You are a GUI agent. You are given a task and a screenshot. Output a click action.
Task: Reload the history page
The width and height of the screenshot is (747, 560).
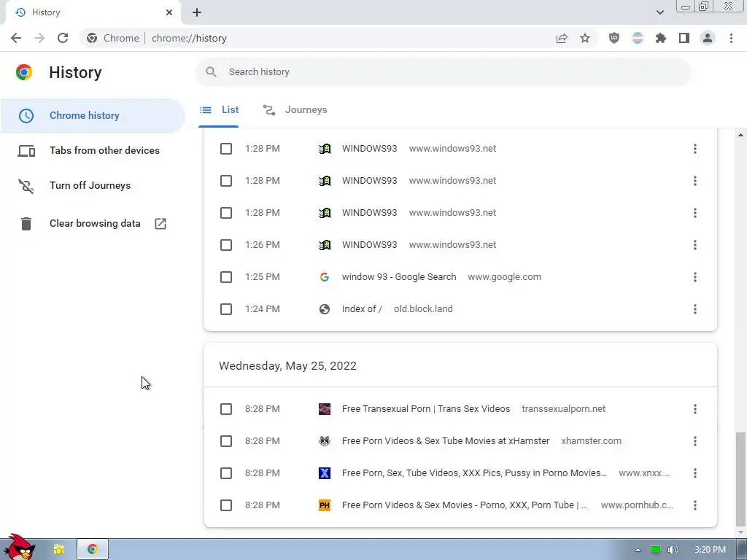pyautogui.click(x=63, y=38)
